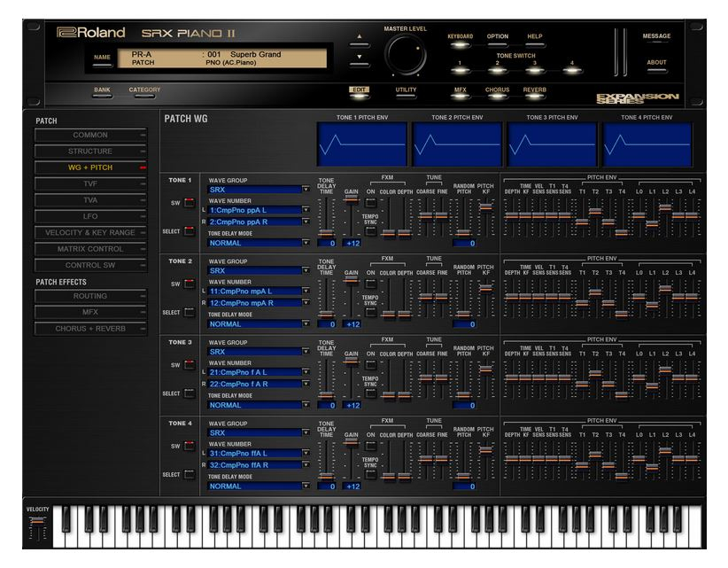
Task: Toggle the Tone 4 Select button
Action: (190, 474)
